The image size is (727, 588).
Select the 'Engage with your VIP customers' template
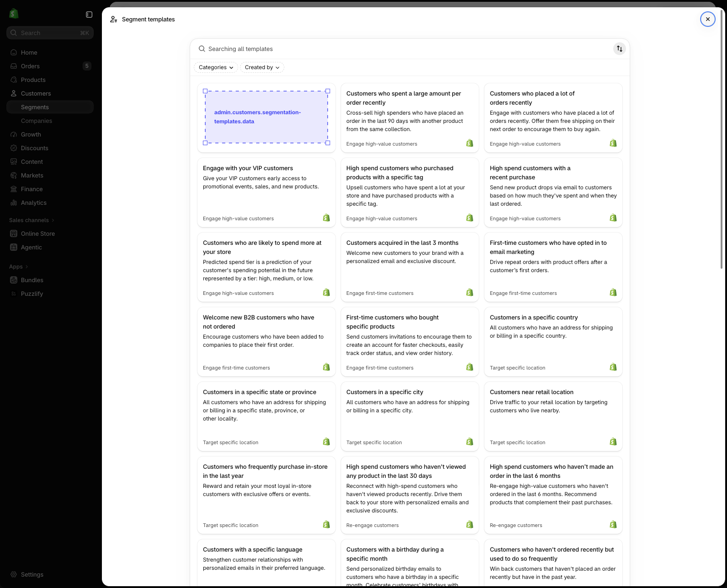click(266, 193)
